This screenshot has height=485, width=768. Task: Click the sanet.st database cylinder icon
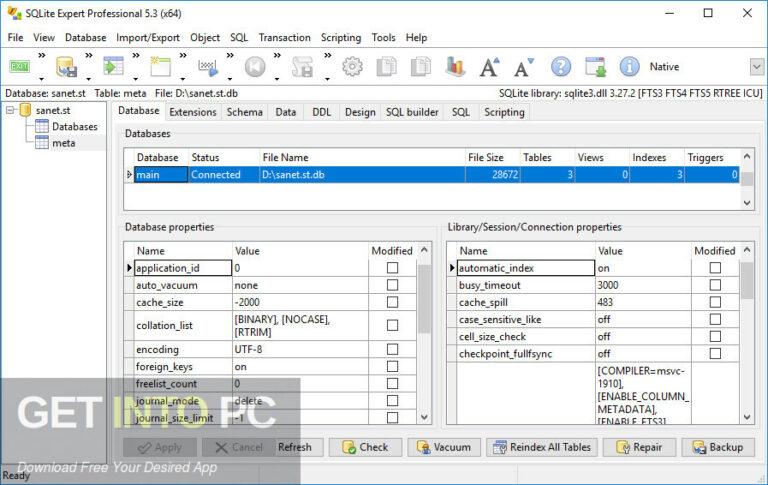tap(25, 110)
